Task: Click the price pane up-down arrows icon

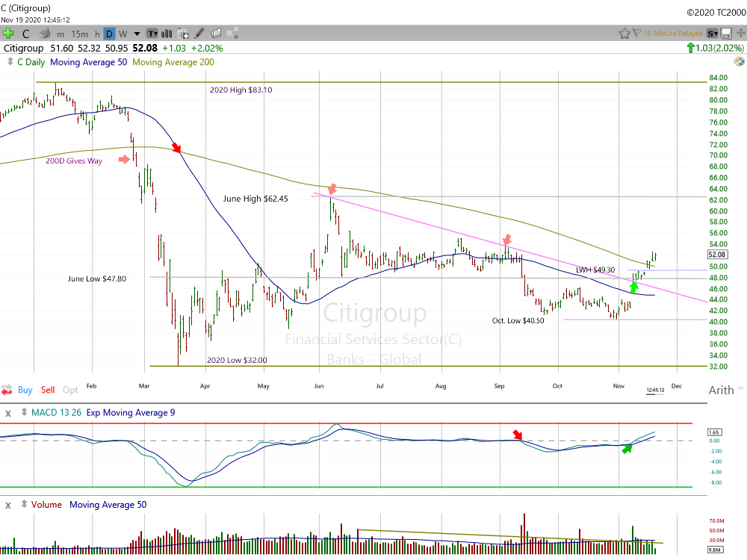Action: pos(10,61)
